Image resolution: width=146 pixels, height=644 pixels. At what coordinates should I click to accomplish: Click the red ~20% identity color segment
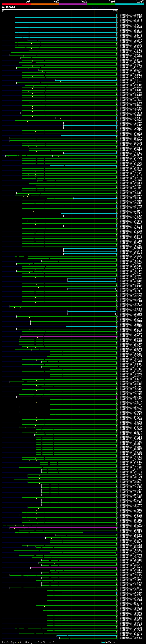pyautogui.click(x=16, y=4)
